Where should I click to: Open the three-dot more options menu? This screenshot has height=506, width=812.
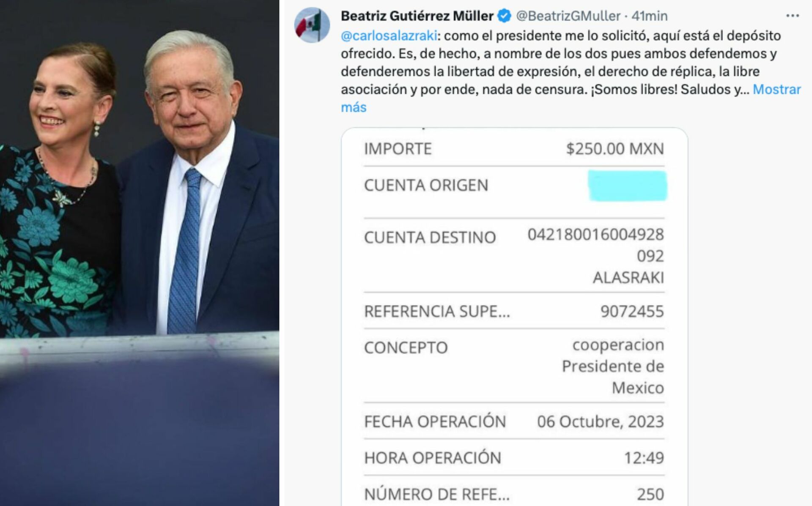tap(793, 16)
